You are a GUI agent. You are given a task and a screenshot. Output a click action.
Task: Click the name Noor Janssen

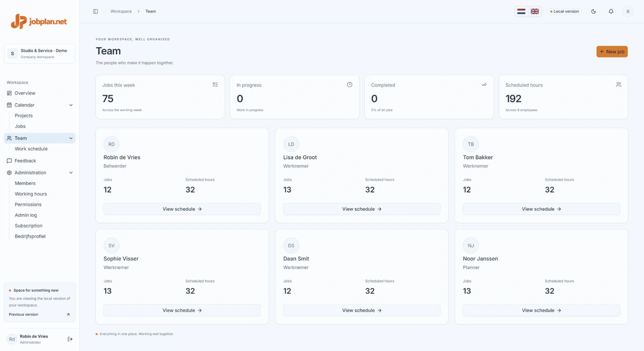(480, 259)
